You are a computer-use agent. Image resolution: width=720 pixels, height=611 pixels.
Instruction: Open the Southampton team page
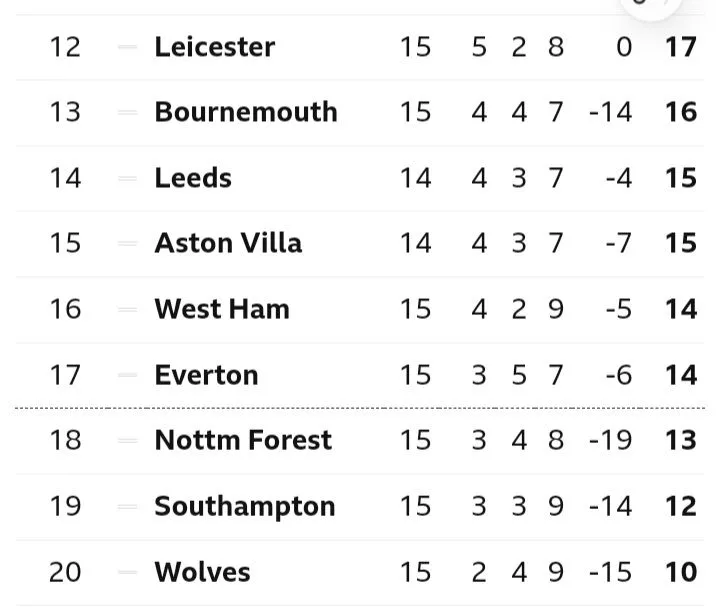point(244,506)
